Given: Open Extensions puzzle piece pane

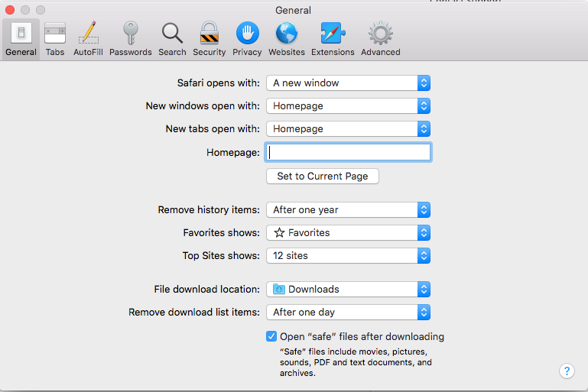Looking at the screenshot, I should [x=333, y=39].
